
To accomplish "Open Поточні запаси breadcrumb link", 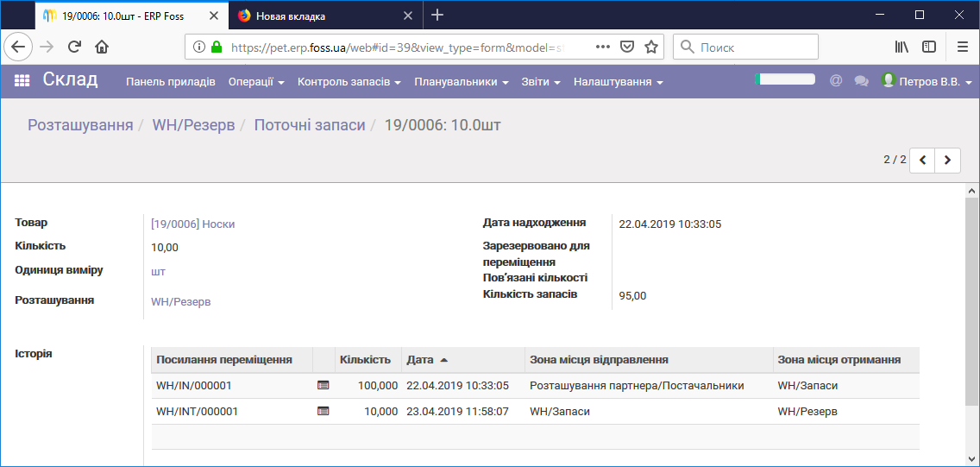I will (x=310, y=125).
